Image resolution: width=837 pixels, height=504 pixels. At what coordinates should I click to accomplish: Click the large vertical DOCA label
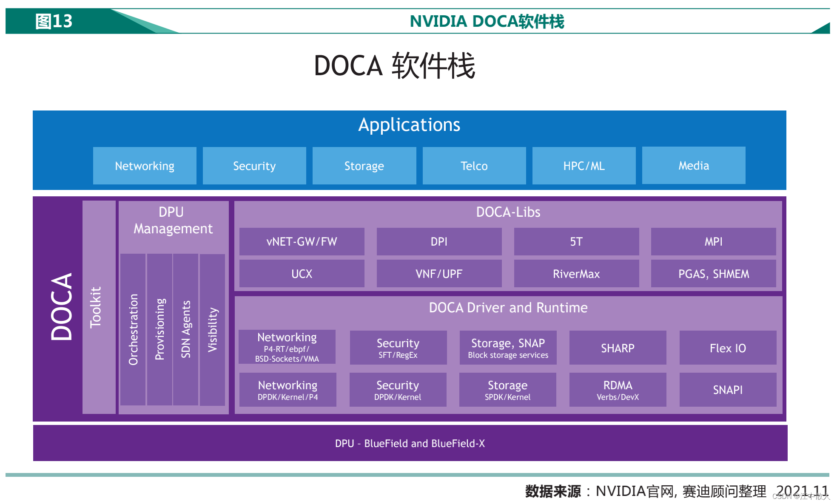(x=62, y=306)
